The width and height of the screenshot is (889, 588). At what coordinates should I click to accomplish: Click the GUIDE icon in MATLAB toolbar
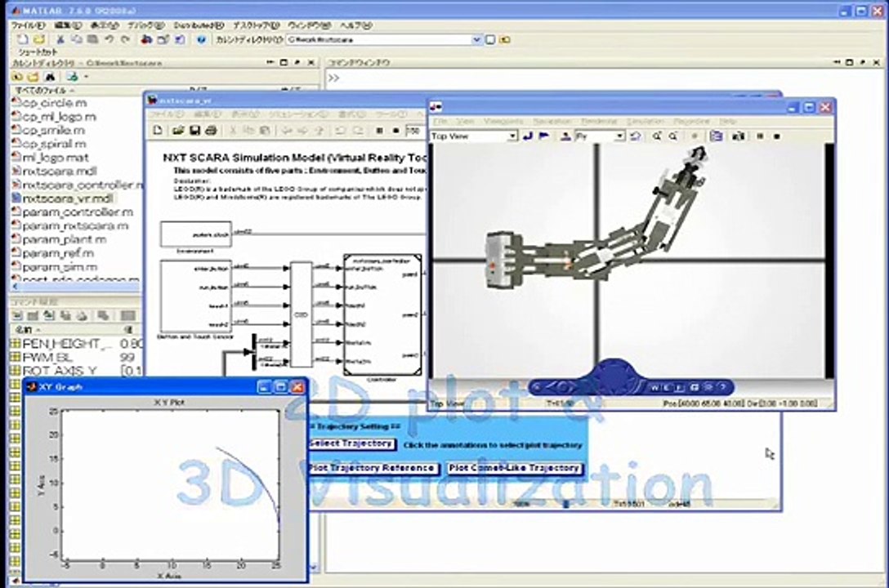pos(163,40)
